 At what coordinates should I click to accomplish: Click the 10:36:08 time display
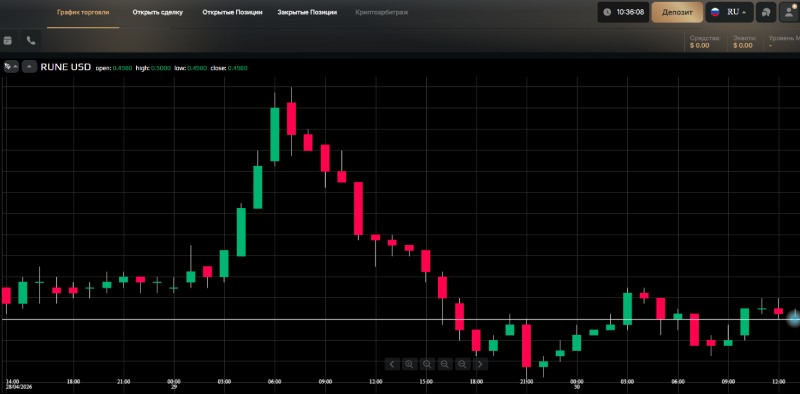click(630, 12)
